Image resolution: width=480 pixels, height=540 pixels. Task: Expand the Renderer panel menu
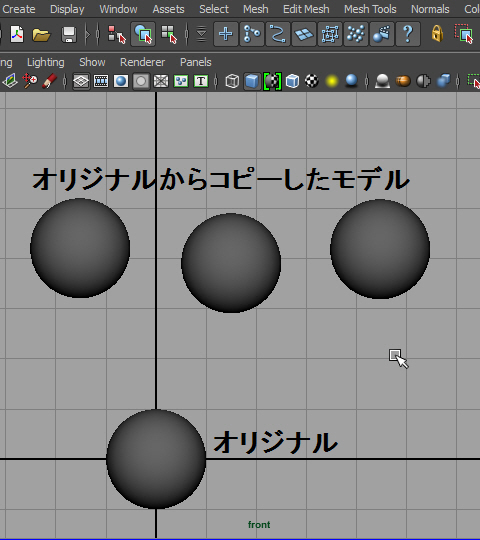coord(143,62)
